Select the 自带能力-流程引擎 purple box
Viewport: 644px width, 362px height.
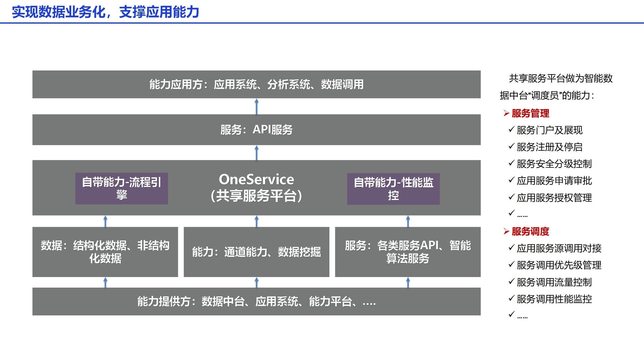click(x=122, y=188)
